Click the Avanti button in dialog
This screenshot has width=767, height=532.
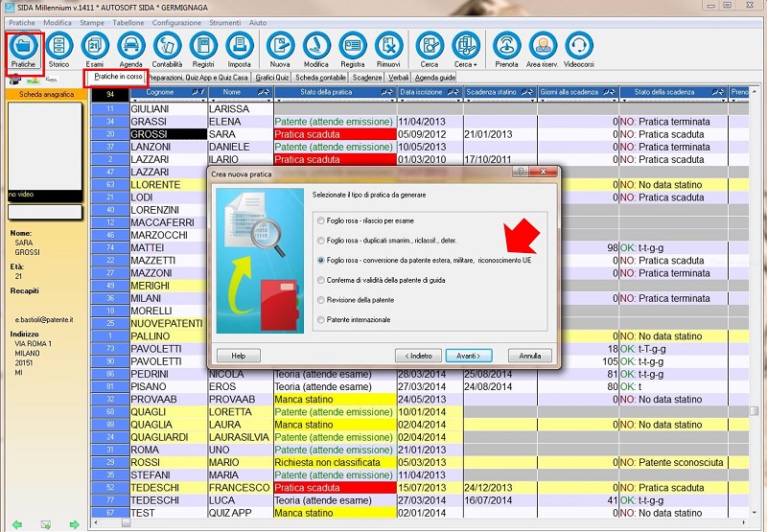(469, 356)
